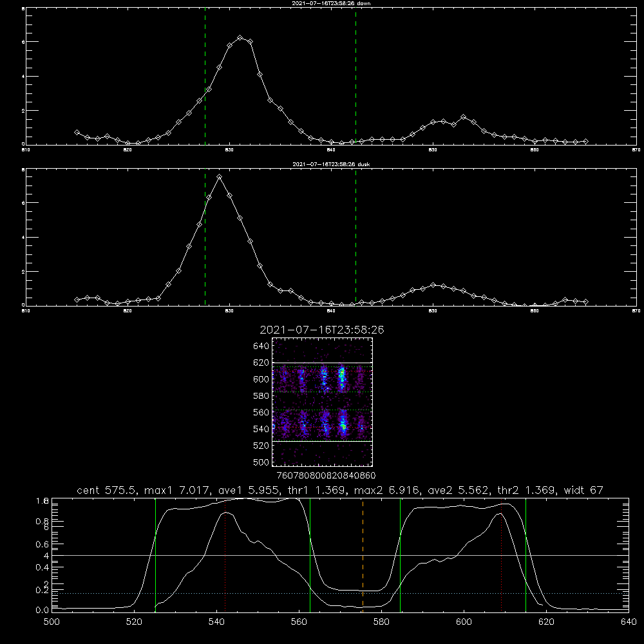
Task: Click the 580 label on bottom plot x-axis
Action: pos(381,622)
